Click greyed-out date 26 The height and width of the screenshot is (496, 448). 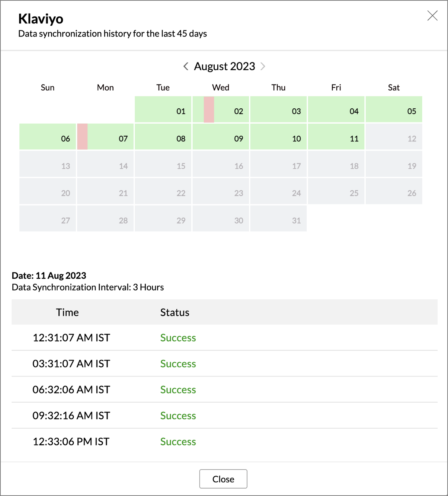[x=394, y=191]
